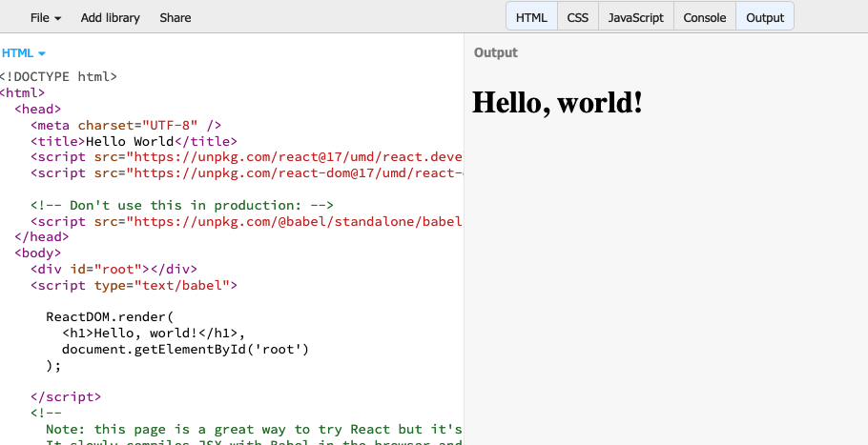Click Add library in the toolbar
Screen dimensions: 868x445
pos(110,18)
